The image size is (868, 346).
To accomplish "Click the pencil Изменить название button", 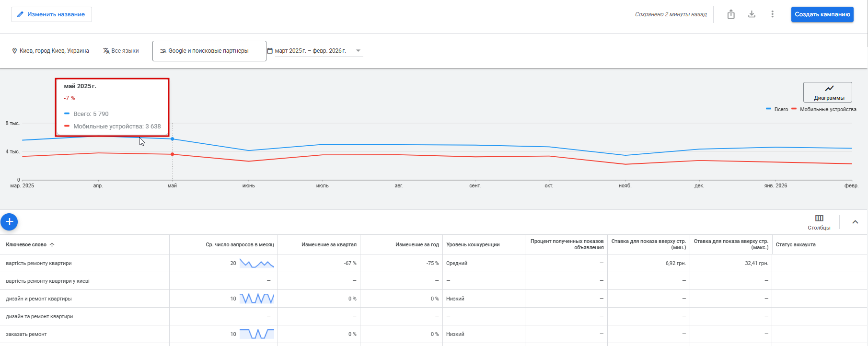I will tap(51, 14).
